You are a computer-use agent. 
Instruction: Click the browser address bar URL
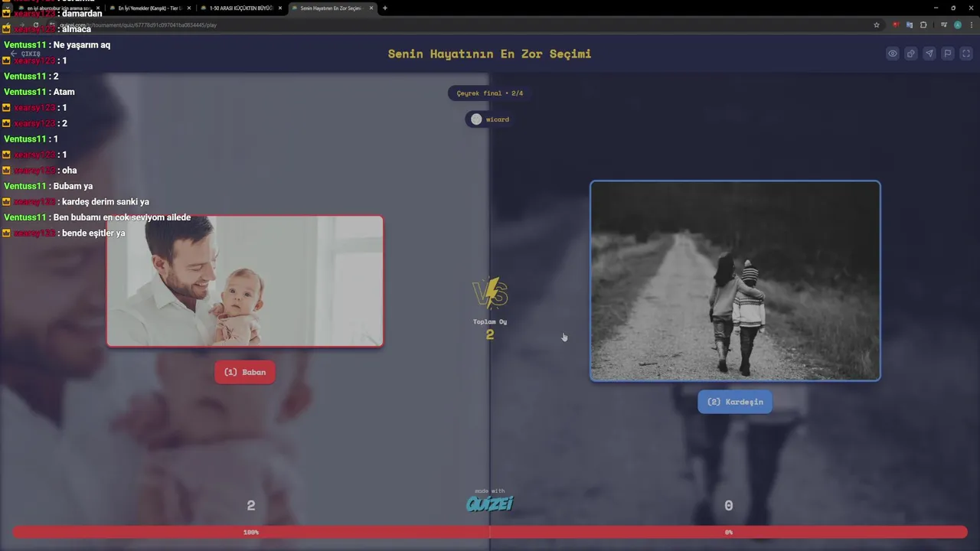(x=138, y=24)
